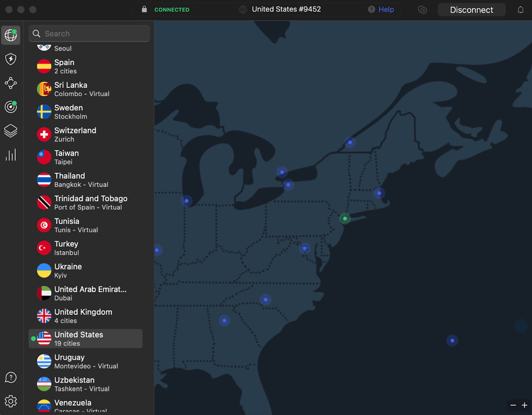Click the Taiwan flag icon

coord(44,157)
